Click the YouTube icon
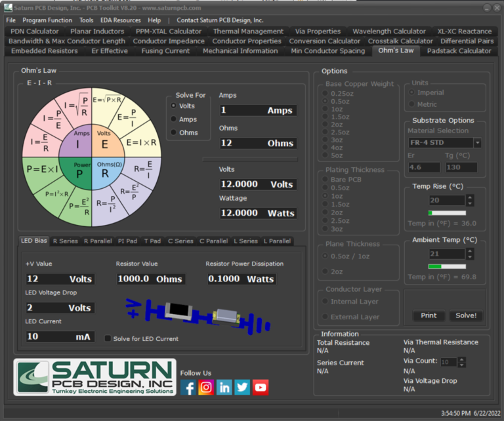Screen dimensions: 504x421 pos(261,387)
